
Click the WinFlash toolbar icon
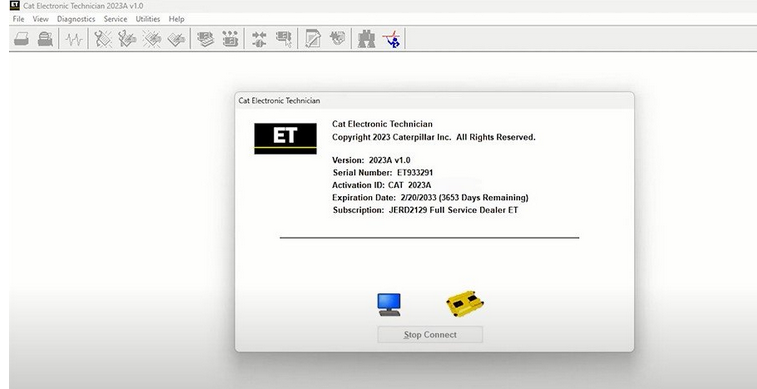tap(337, 38)
